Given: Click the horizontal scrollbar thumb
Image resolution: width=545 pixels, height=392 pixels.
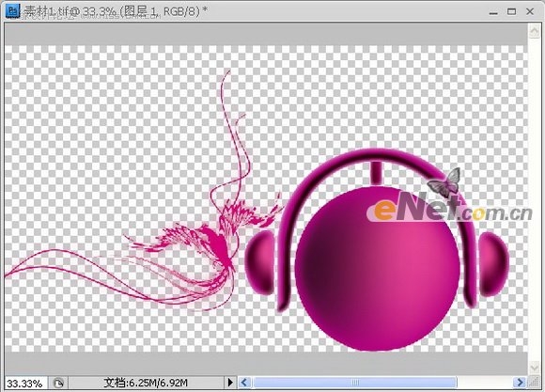Looking at the screenshot, I should click(355, 383).
